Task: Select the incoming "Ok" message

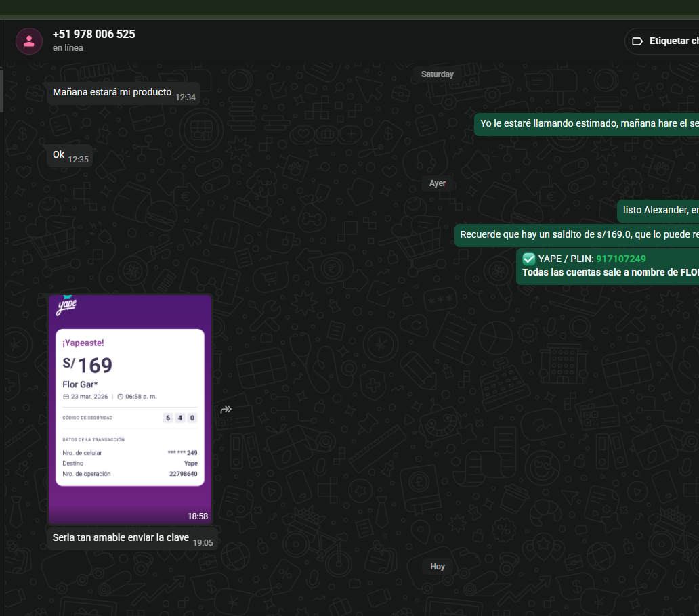Action: 59,155
